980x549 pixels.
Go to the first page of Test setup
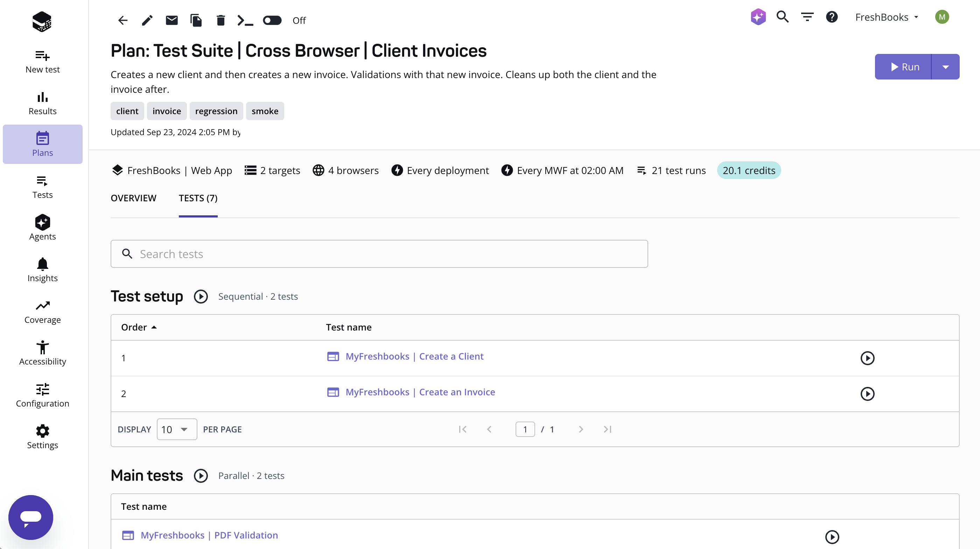click(463, 430)
